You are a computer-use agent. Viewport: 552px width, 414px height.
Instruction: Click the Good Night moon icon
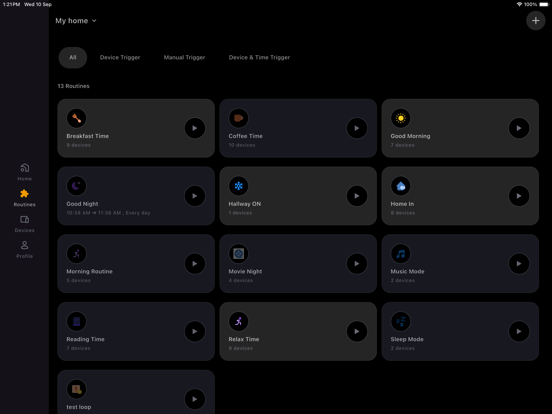76,186
